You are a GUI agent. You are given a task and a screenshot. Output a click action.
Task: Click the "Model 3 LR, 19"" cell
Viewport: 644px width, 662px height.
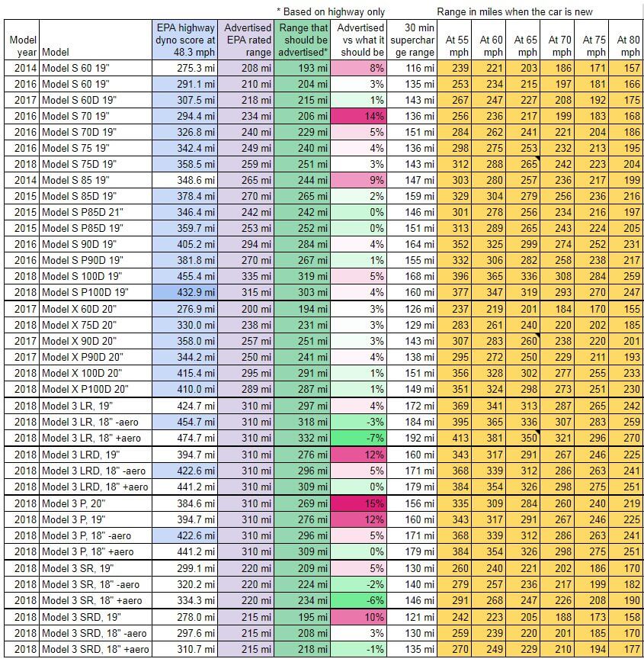96,406
